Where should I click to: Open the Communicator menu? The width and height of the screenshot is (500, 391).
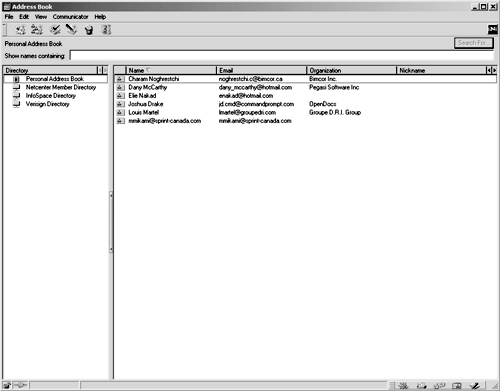coord(70,17)
